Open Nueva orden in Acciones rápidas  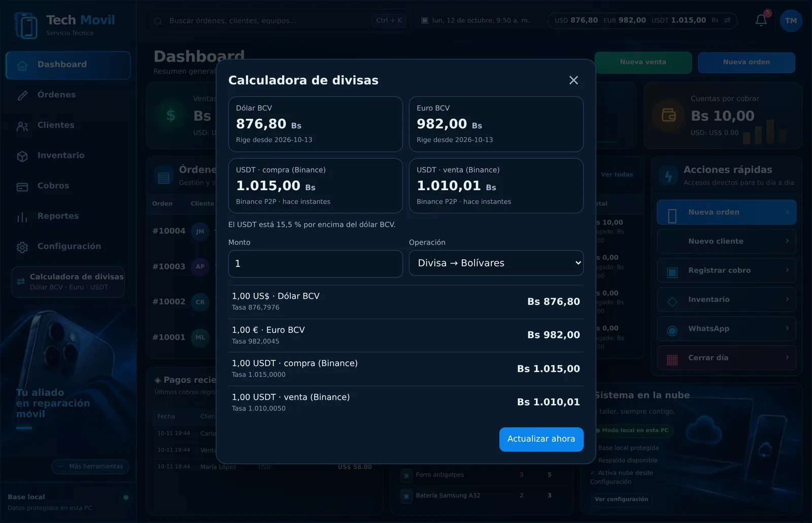pos(726,212)
